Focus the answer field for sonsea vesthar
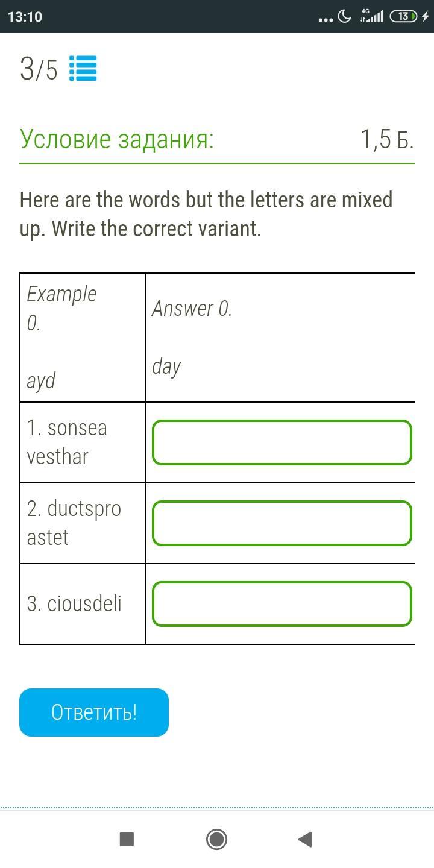Image resolution: width=434 pixels, height=868 pixels. coord(282,442)
